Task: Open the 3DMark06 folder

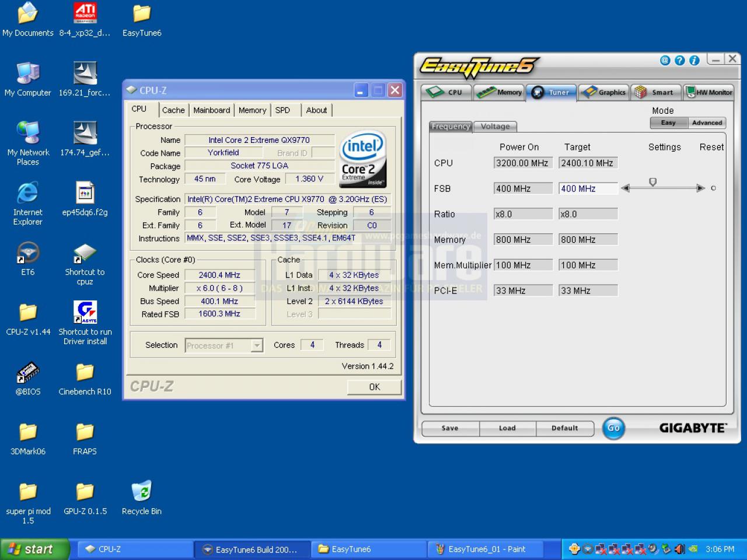Action: coord(27,439)
